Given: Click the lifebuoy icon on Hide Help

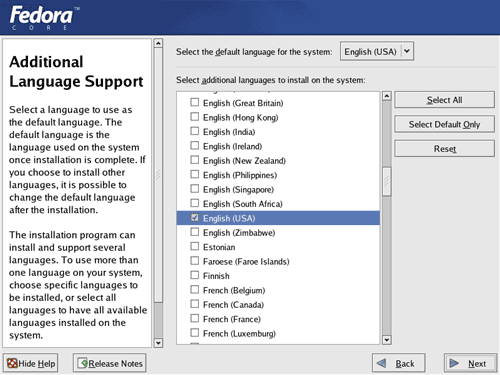Looking at the screenshot, I should coord(12,363).
